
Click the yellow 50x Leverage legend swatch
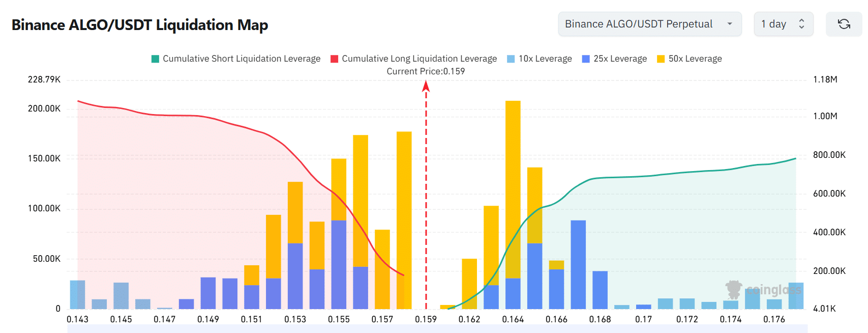(x=661, y=59)
